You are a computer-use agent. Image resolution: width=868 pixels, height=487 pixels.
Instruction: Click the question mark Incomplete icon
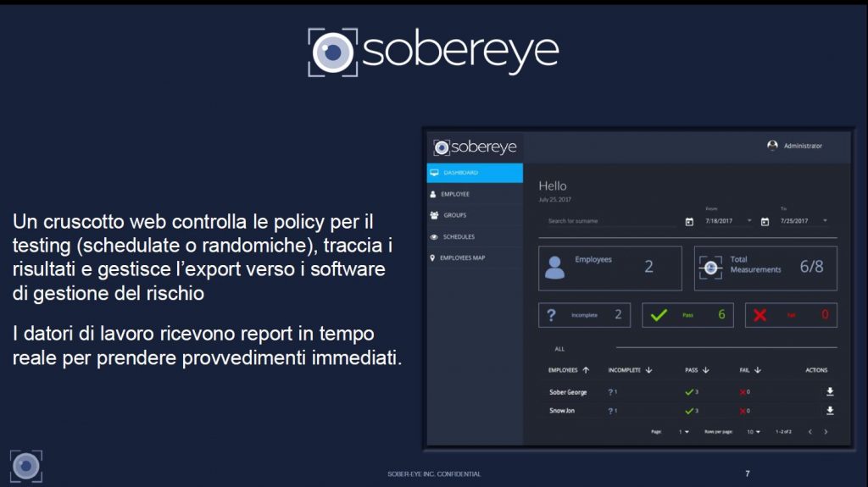551,315
